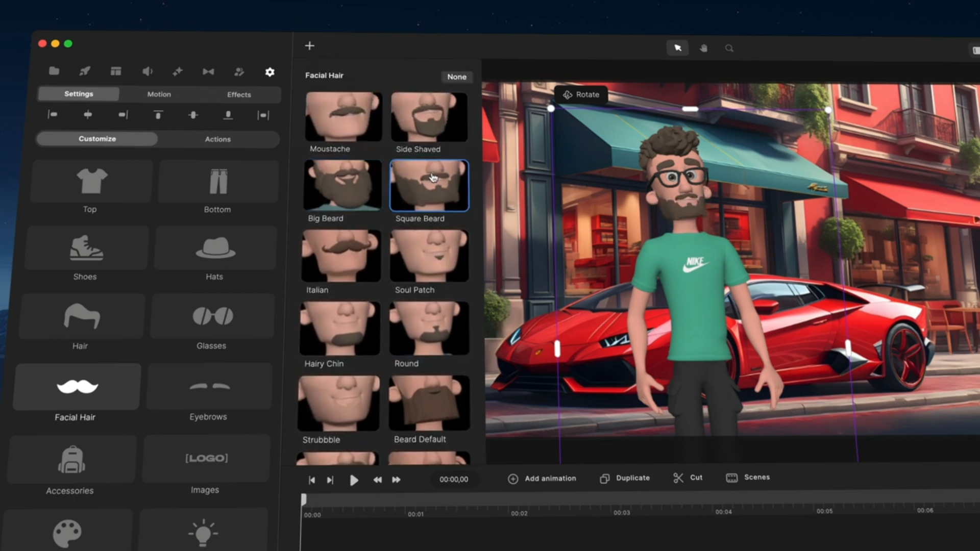Open the Top clothing category
This screenshot has height=551, width=980.
[x=91, y=182]
